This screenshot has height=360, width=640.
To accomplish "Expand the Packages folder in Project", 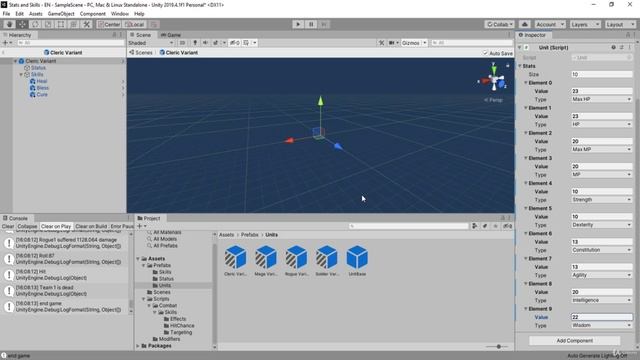I will [138, 346].
